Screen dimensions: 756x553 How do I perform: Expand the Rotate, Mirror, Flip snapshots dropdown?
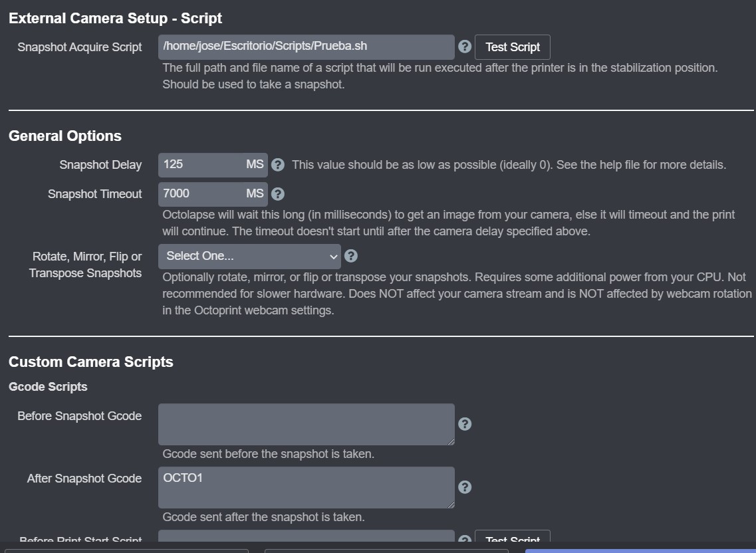coord(249,256)
